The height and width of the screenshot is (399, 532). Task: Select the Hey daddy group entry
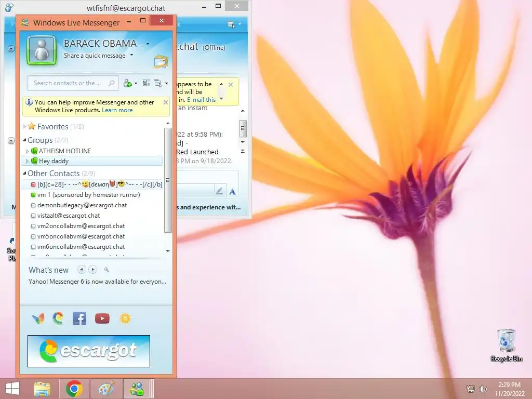point(91,161)
